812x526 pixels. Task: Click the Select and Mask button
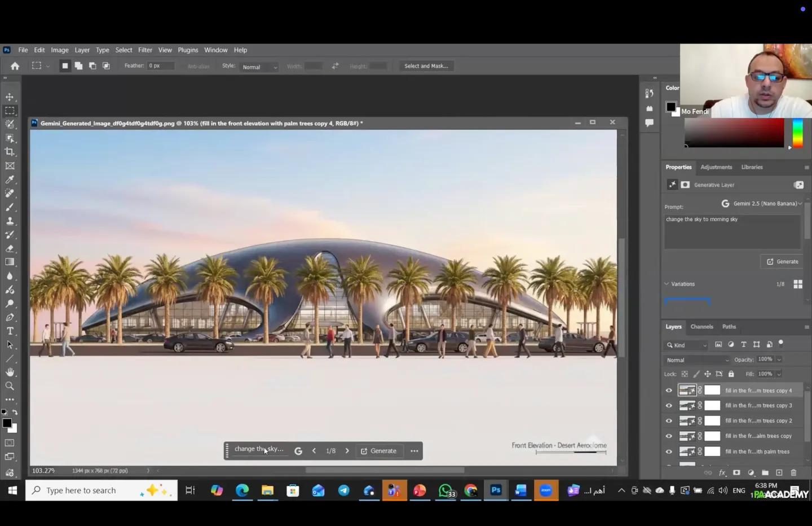tap(426, 66)
